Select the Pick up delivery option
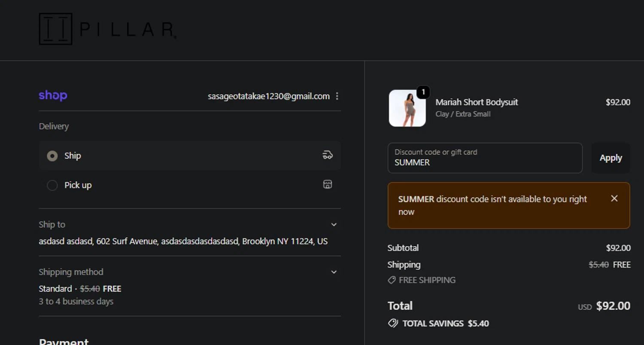 click(190, 185)
